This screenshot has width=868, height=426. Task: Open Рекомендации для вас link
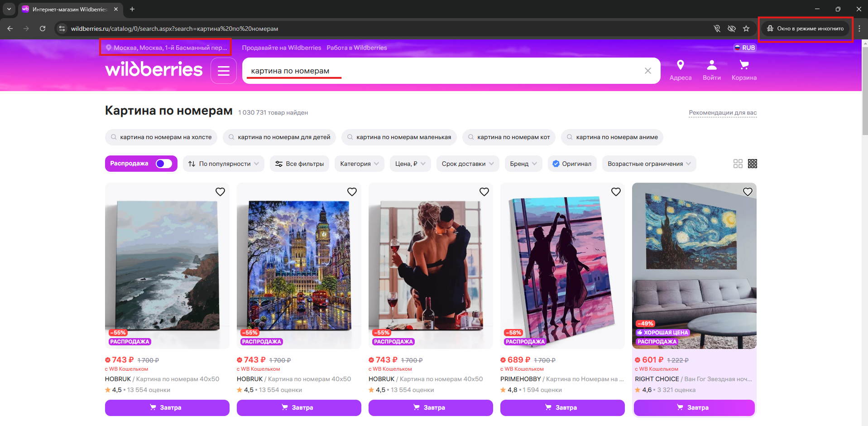point(723,112)
